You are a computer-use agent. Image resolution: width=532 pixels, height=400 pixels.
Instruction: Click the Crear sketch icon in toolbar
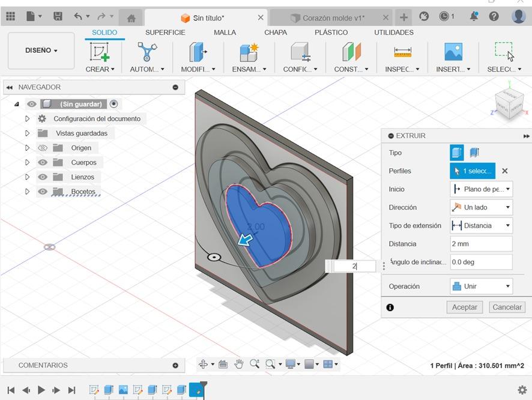point(100,52)
